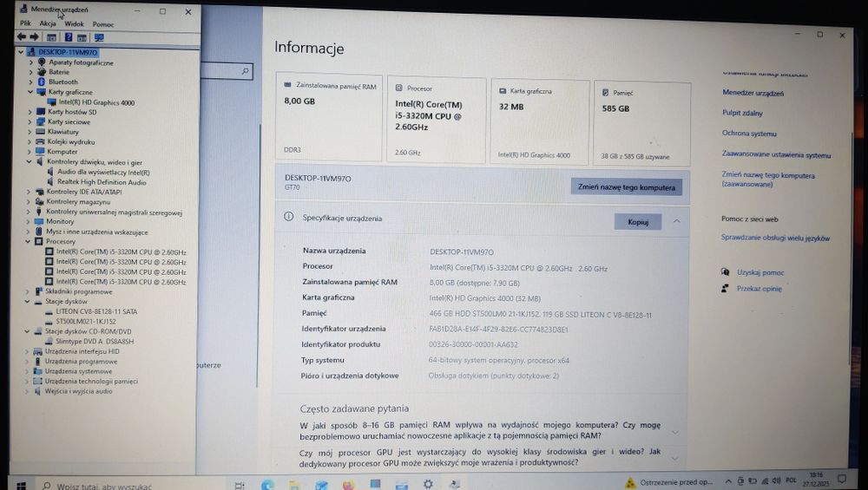Image resolution: width=868 pixels, height=490 pixels.
Task: Click the Procesor info card
Action: (437, 121)
